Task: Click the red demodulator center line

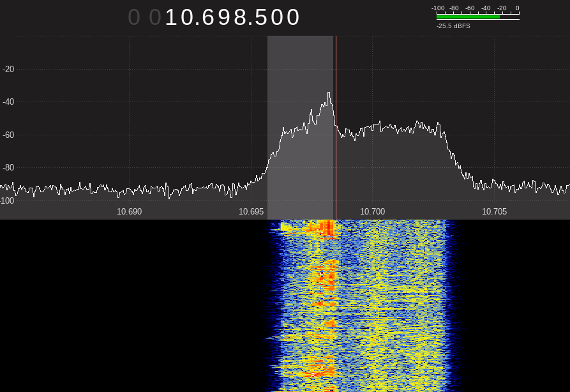Action: tap(336, 160)
